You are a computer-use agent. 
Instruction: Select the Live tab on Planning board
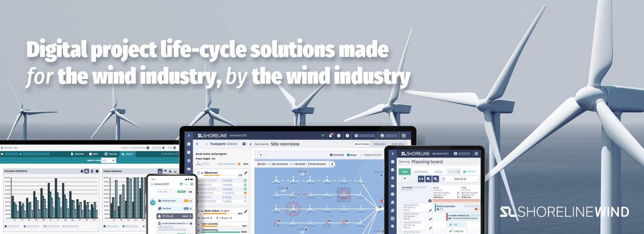pyautogui.click(x=405, y=172)
